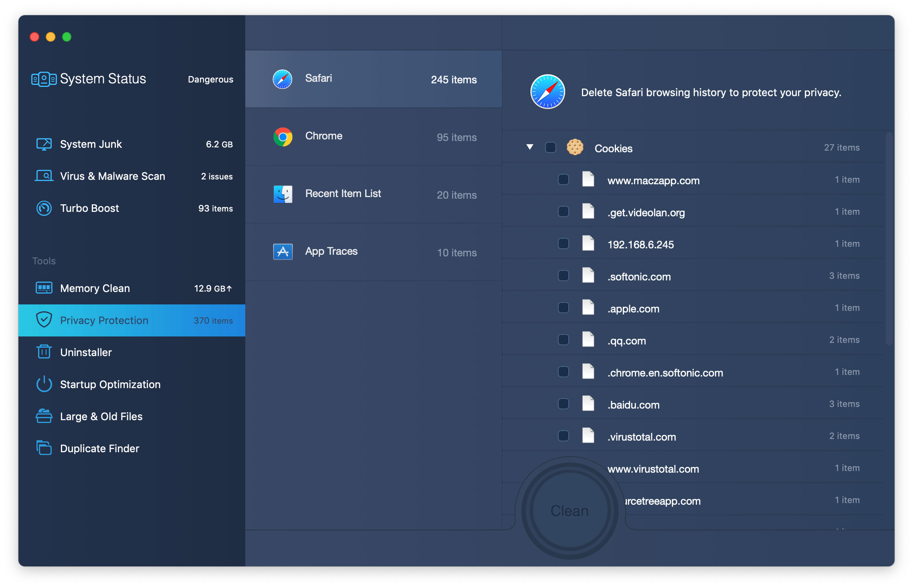Viewport: 913px width, 588px height.
Task: Click the file icon beside 192.168.6.245
Action: click(588, 243)
